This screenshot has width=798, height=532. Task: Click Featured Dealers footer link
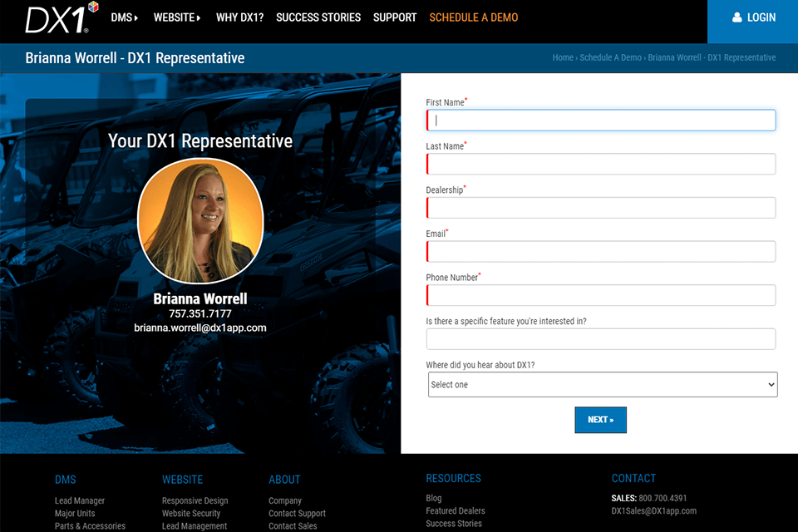click(x=456, y=510)
